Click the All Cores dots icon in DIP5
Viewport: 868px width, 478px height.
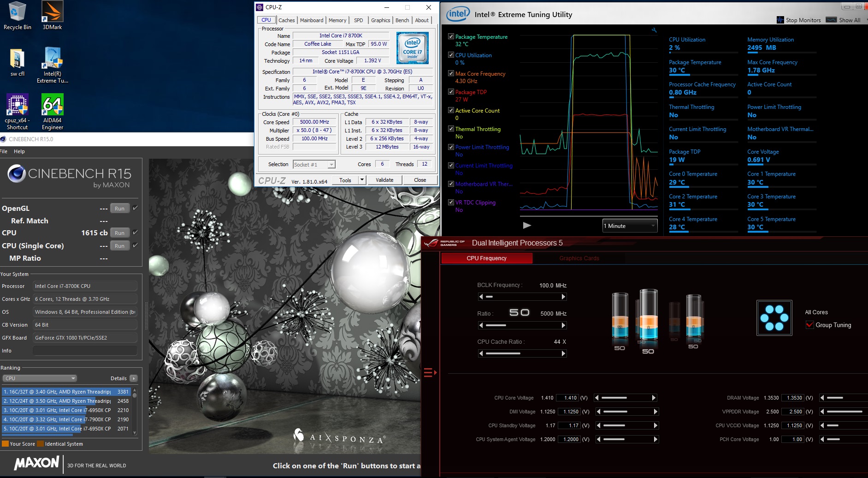[x=774, y=318]
